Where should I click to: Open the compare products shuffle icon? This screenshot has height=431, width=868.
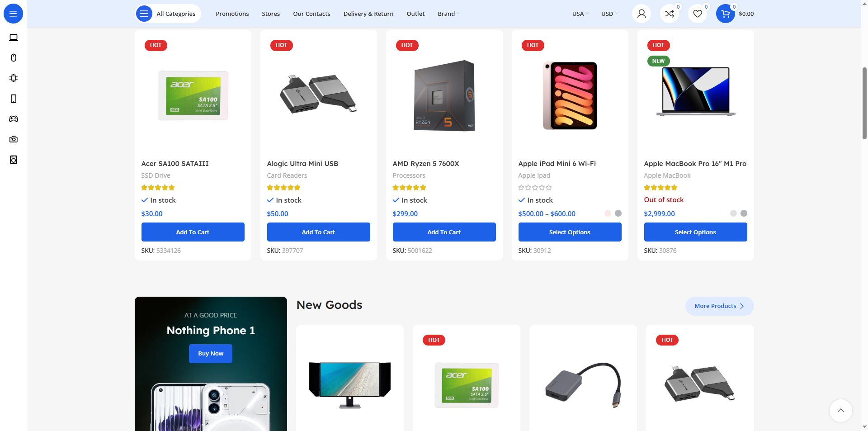[x=670, y=14]
